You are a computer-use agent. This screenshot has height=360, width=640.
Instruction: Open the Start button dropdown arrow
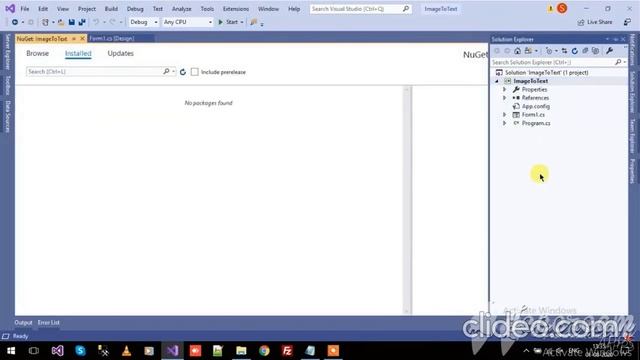(x=242, y=22)
